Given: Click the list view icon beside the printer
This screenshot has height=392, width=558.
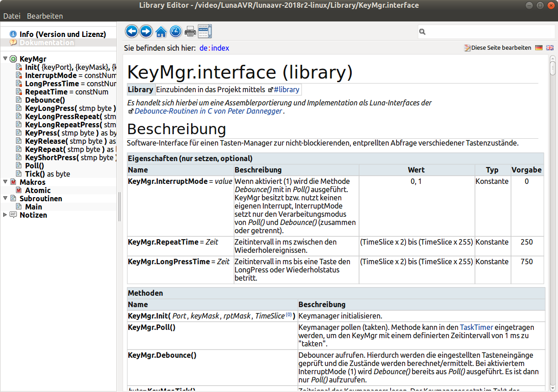Looking at the screenshot, I should 205,31.
